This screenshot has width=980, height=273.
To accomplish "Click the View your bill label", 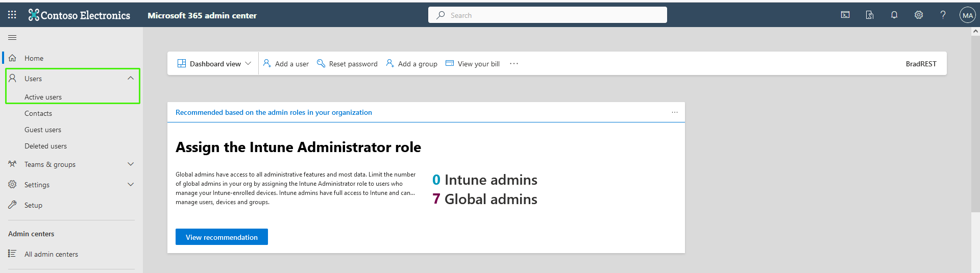I will 479,64.
